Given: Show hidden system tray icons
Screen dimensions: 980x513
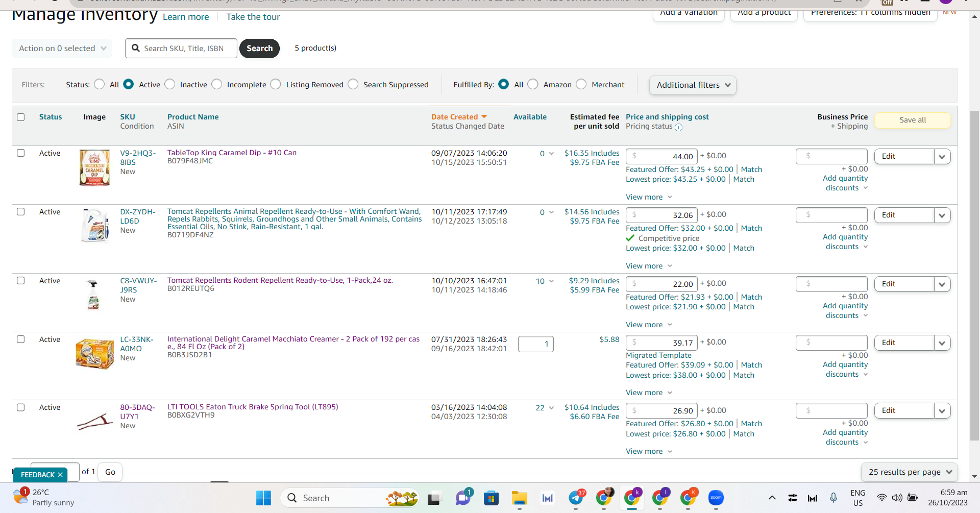Looking at the screenshot, I should click(x=772, y=498).
